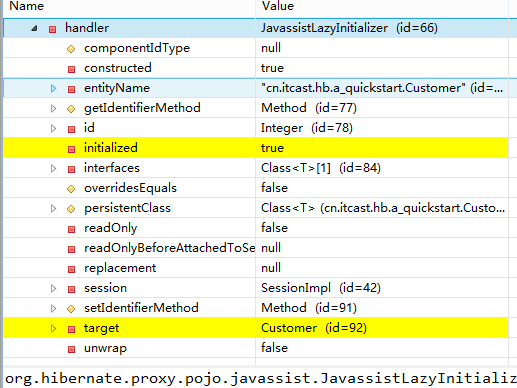Select the readOnly variable

point(111,228)
